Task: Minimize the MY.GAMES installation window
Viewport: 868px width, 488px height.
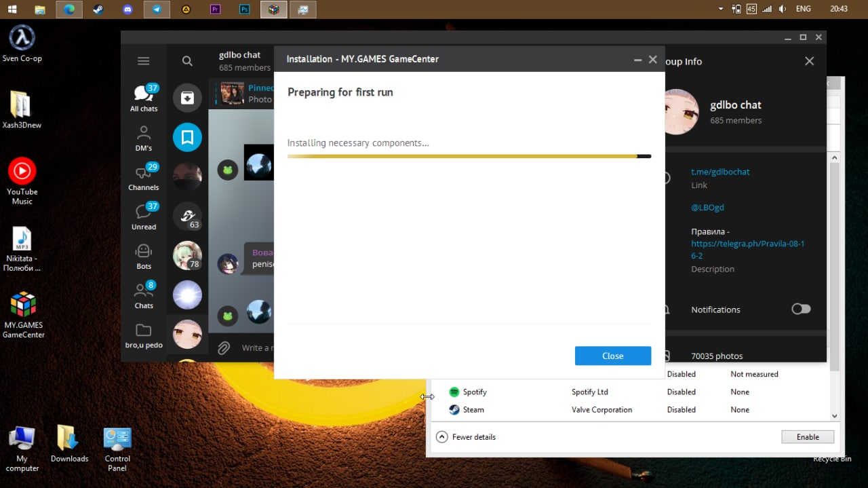Action: tap(637, 60)
